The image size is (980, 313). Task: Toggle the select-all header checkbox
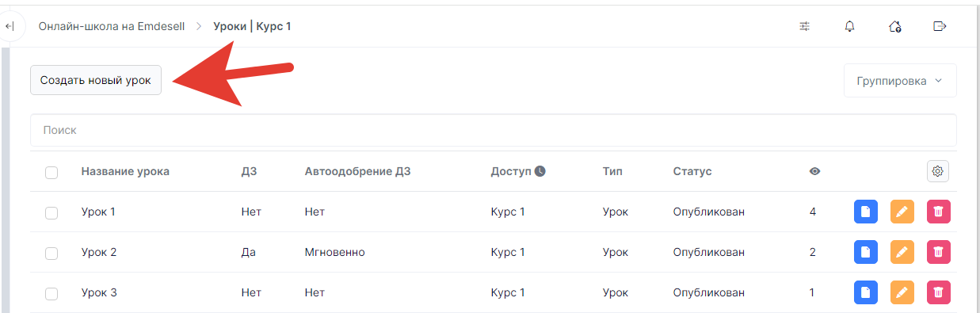click(51, 172)
